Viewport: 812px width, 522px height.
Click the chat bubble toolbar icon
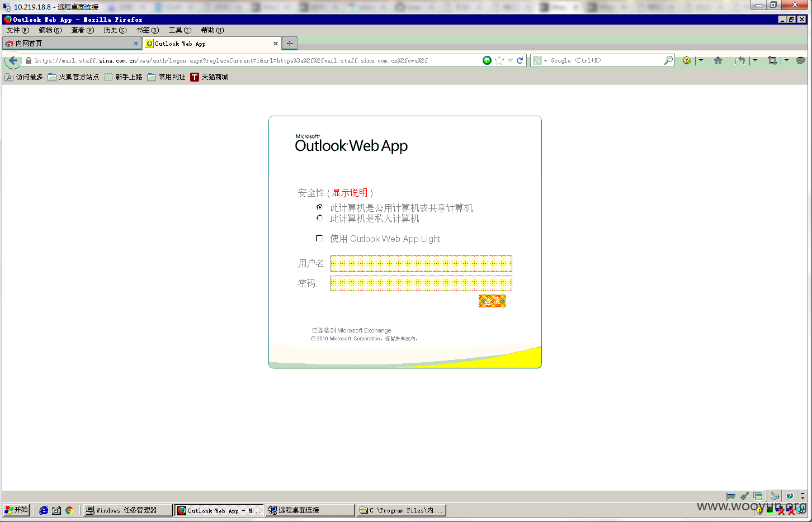click(x=801, y=60)
